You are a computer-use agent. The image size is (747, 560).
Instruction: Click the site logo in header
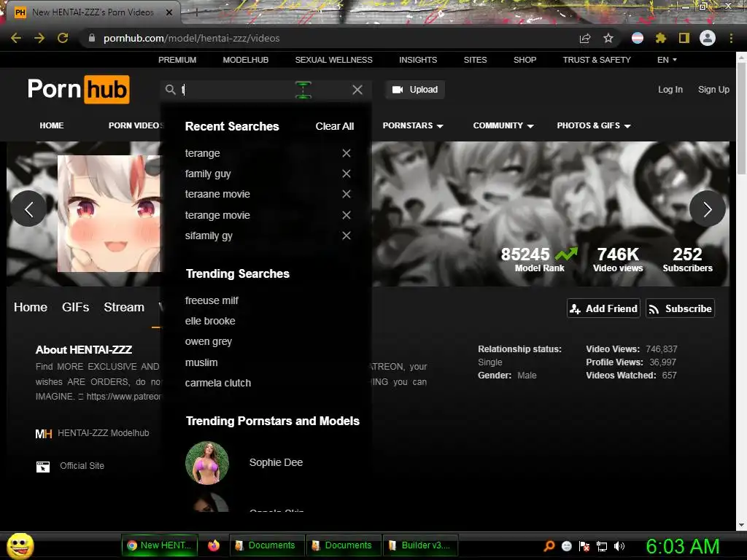[79, 89]
